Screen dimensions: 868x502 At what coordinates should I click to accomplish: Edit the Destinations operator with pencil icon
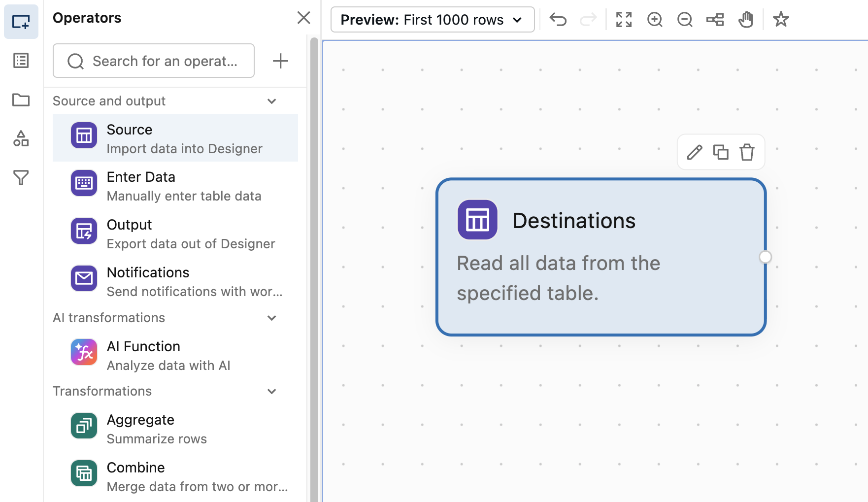point(695,152)
